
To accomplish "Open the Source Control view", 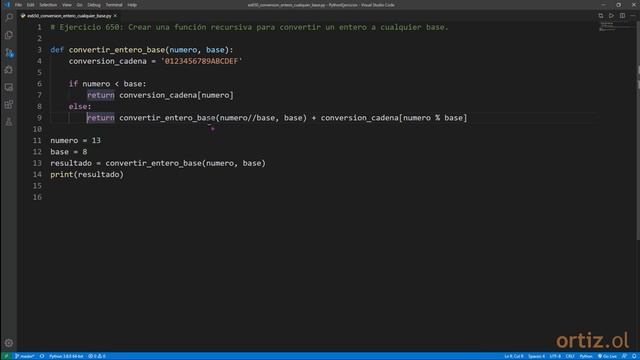I will coord(9,53).
